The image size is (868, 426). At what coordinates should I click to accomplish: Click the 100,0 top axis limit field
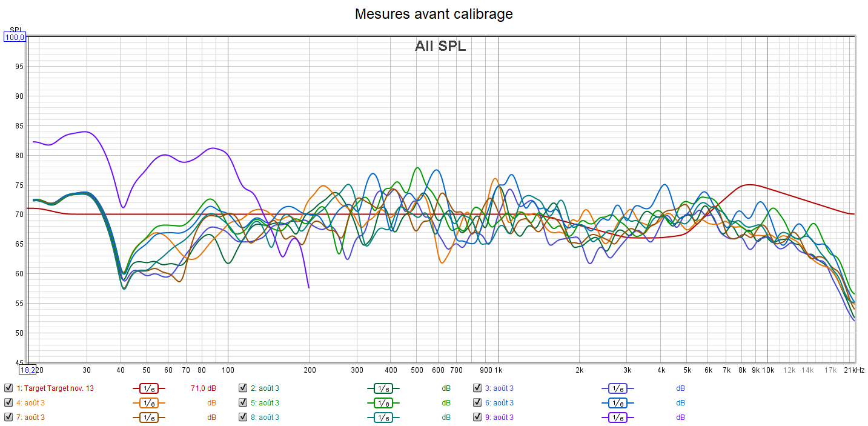[x=15, y=38]
